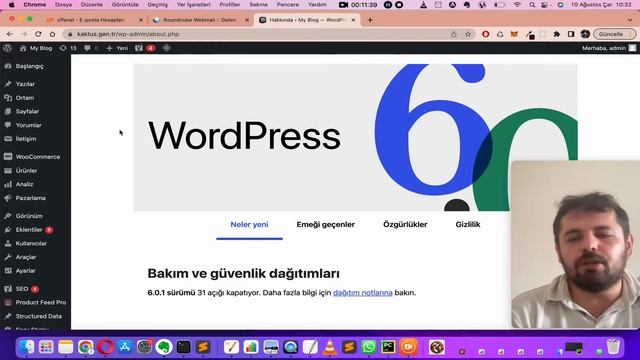This screenshot has width=640, height=360.
Task: Click the Ortam media icon
Action: 8,98
